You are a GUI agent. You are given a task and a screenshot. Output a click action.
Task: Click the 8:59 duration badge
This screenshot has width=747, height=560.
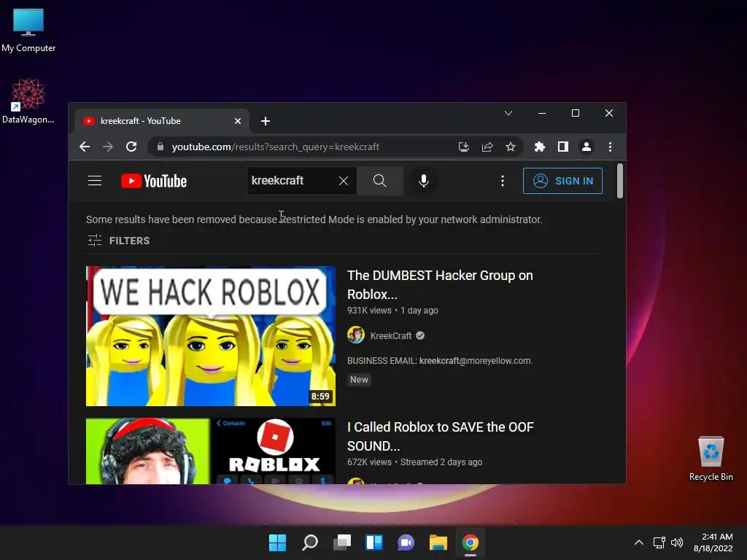[320, 396]
